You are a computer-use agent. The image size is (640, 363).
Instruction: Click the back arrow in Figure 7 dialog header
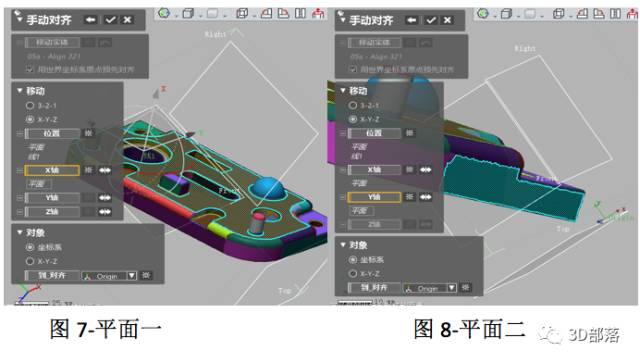(x=90, y=20)
